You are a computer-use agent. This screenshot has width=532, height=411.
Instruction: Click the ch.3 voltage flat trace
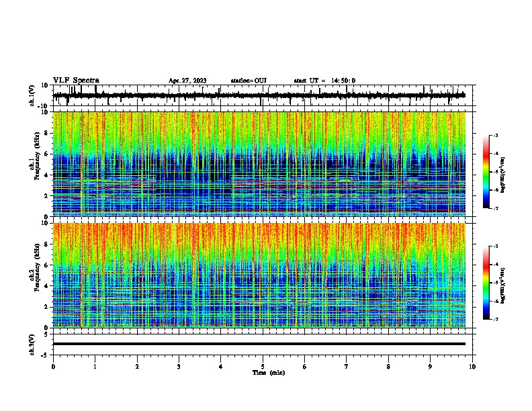coord(259,344)
